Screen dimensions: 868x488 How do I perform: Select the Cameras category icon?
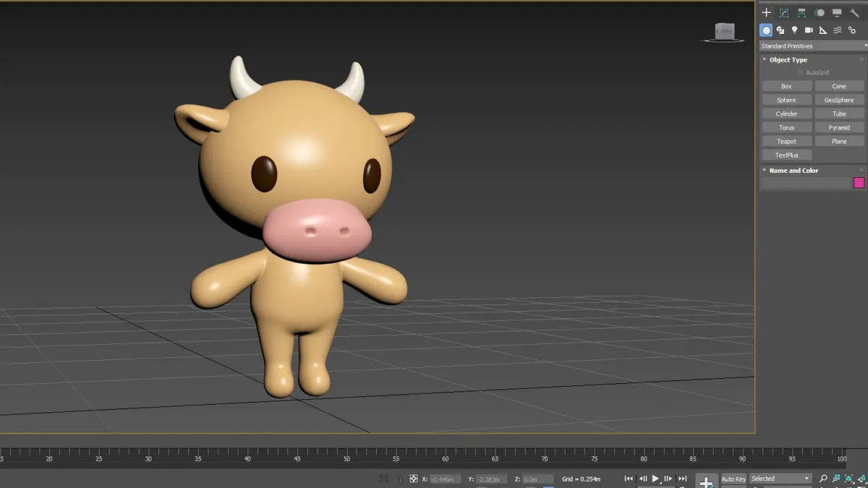(809, 30)
